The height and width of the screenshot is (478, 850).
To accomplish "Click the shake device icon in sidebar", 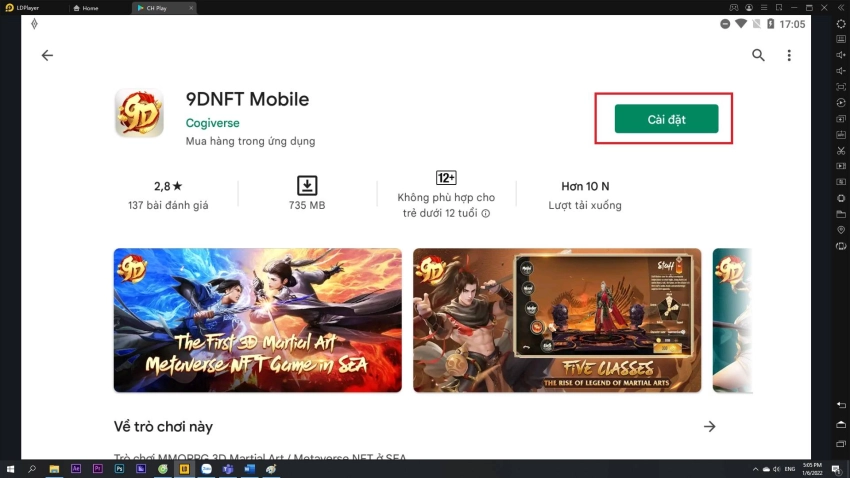I will click(x=841, y=246).
